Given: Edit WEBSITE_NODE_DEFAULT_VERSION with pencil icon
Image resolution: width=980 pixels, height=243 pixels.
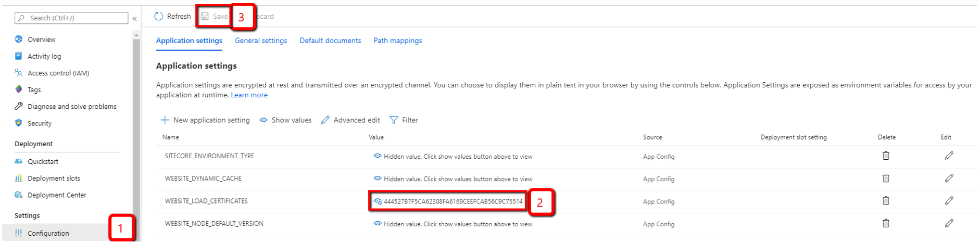Looking at the screenshot, I should coord(949,223).
